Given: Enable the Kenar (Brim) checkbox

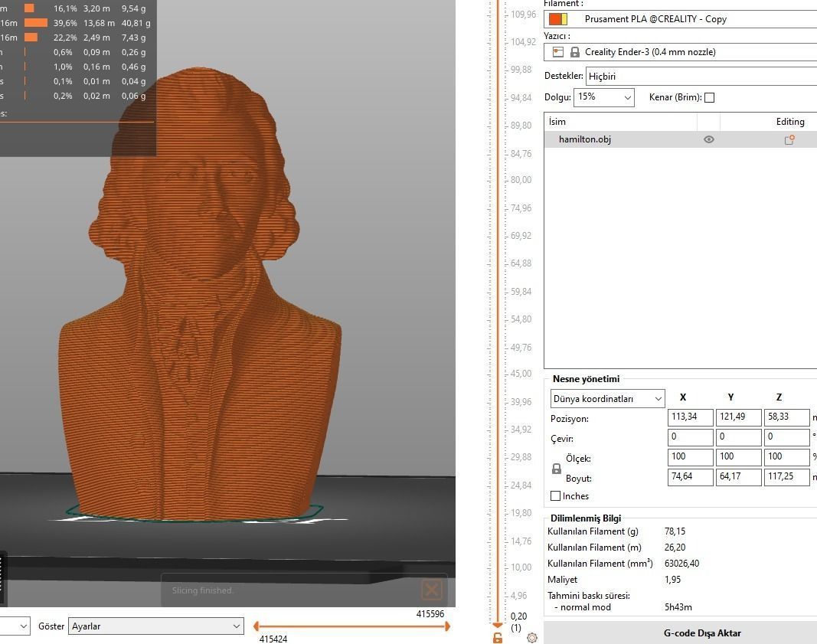Looking at the screenshot, I should 709,97.
